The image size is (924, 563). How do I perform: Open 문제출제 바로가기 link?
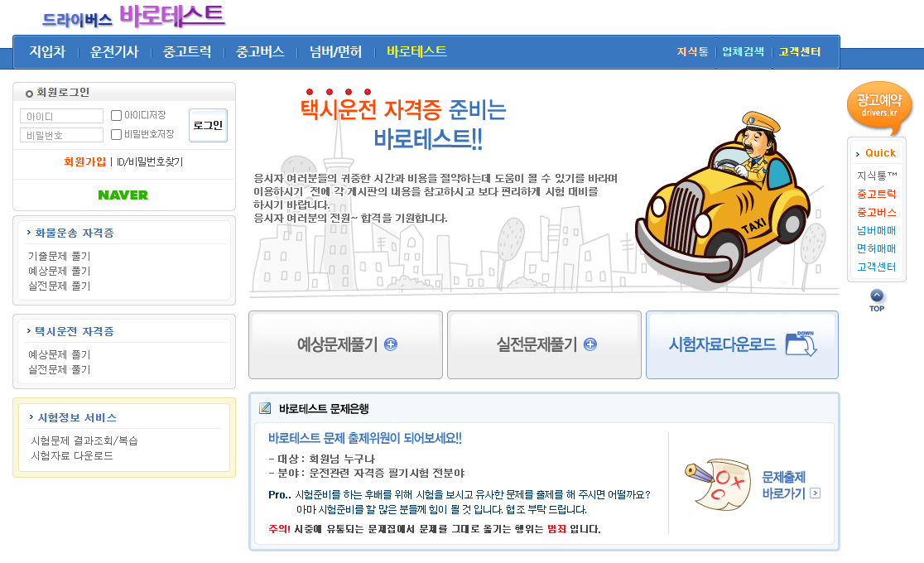[791, 485]
